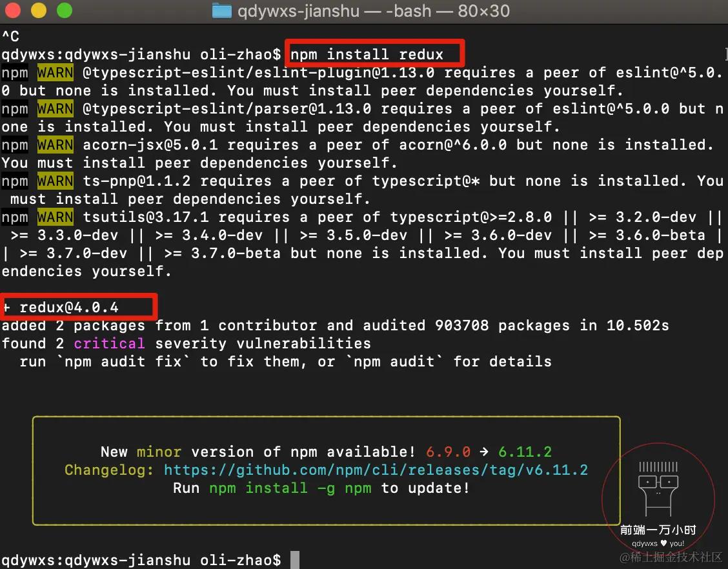This screenshot has width=728, height=569.
Task: Click the typed command 'npm install redux'
Action: pyautogui.click(x=367, y=55)
